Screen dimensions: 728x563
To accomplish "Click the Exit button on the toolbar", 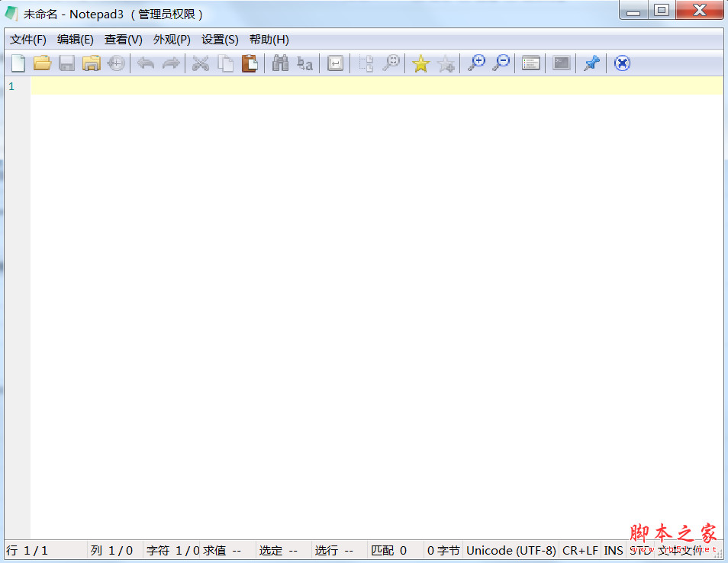I will point(622,63).
